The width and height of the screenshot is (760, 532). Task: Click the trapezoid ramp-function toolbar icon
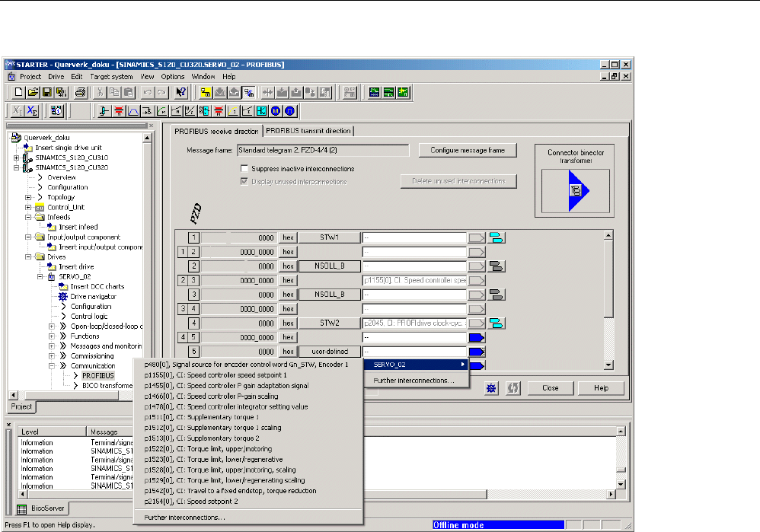coord(133,111)
